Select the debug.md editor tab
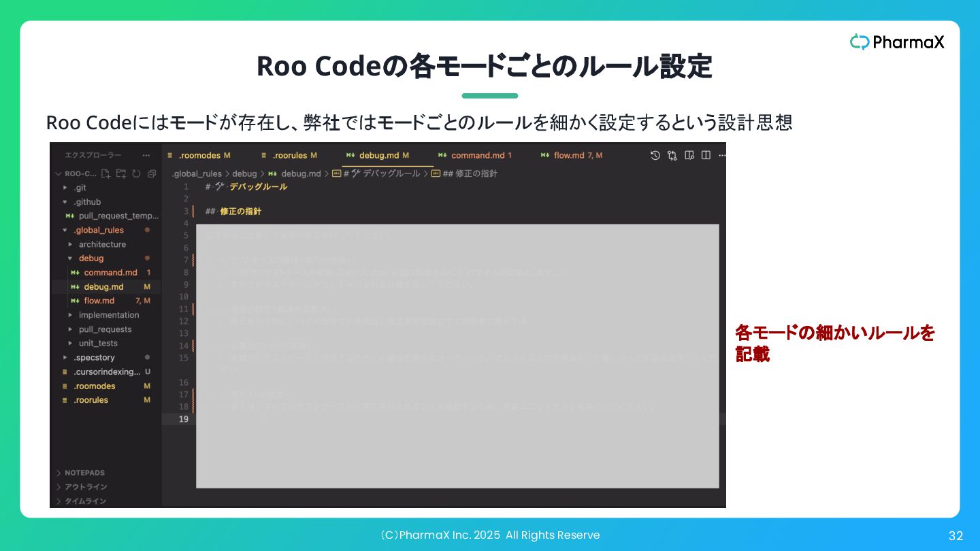 [378, 155]
